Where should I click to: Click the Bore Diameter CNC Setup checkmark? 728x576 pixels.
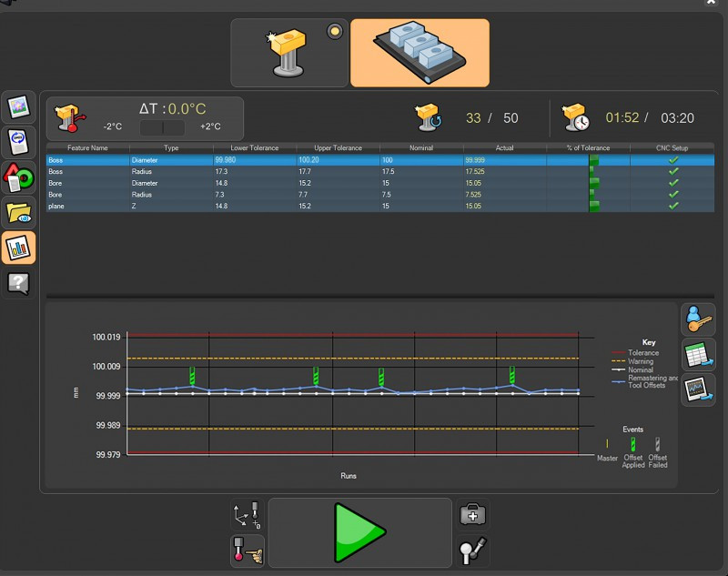click(673, 183)
